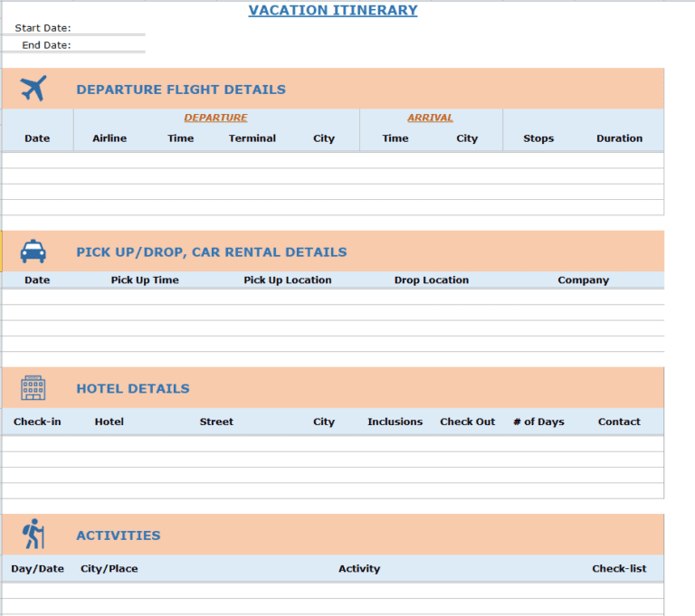The image size is (695, 616).
Task: Select the Vacation Itinerary title
Action: (x=333, y=10)
